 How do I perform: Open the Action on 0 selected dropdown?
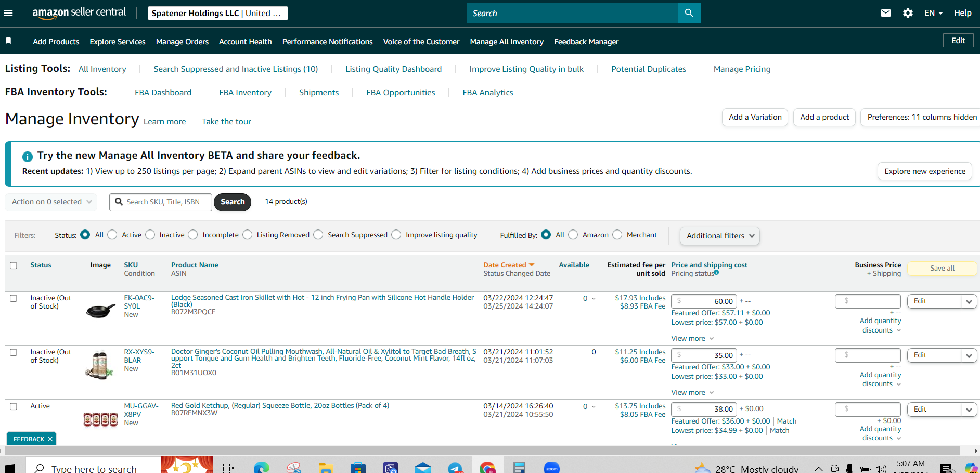[x=51, y=202]
